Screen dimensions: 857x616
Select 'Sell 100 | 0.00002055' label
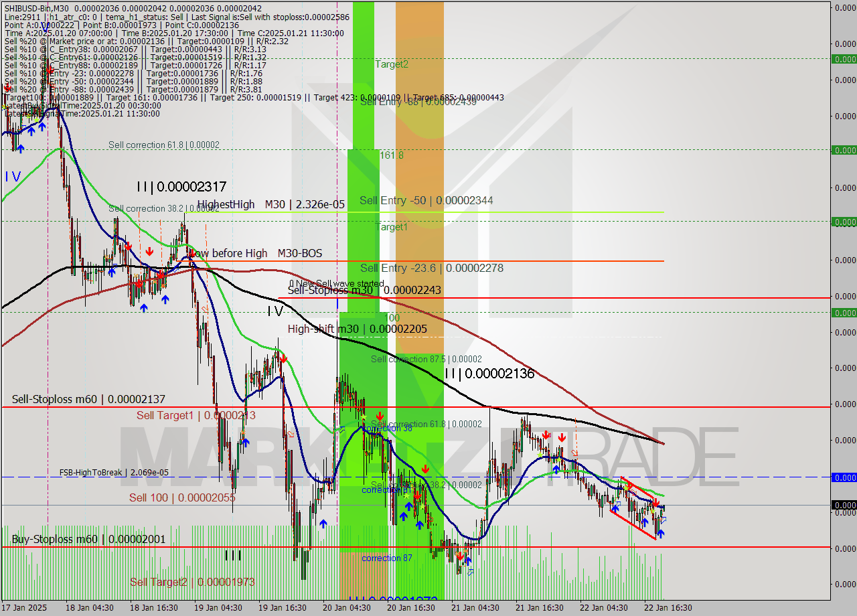click(x=182, y=497)
